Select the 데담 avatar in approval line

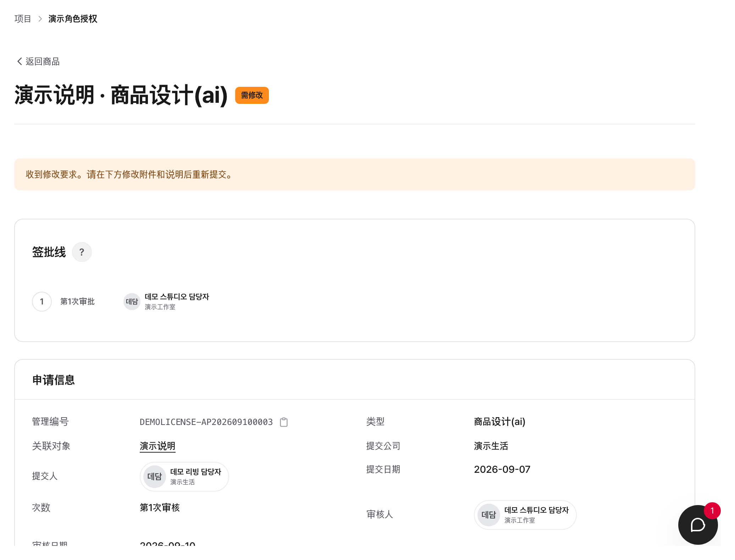[x=132, y=302]
